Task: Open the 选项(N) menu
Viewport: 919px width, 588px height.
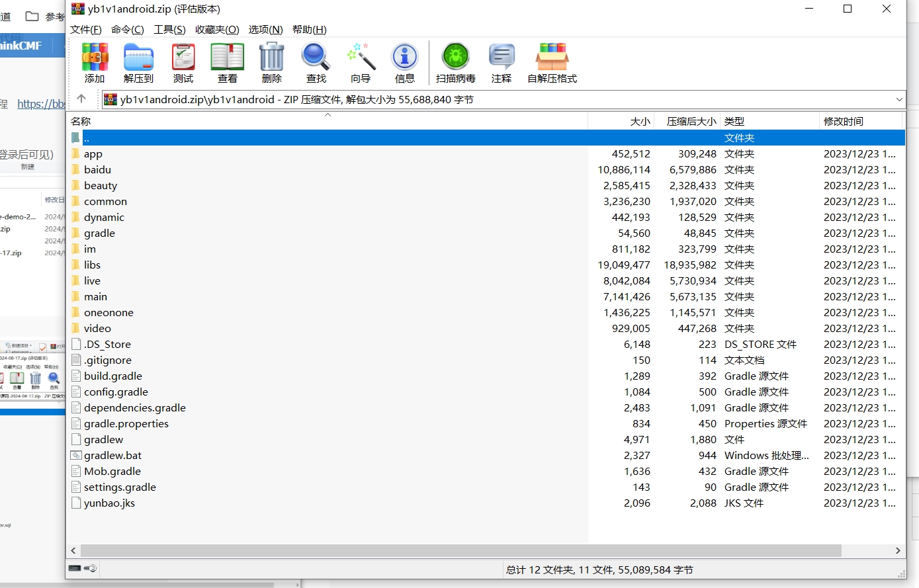Action: (x=265, y=30)
